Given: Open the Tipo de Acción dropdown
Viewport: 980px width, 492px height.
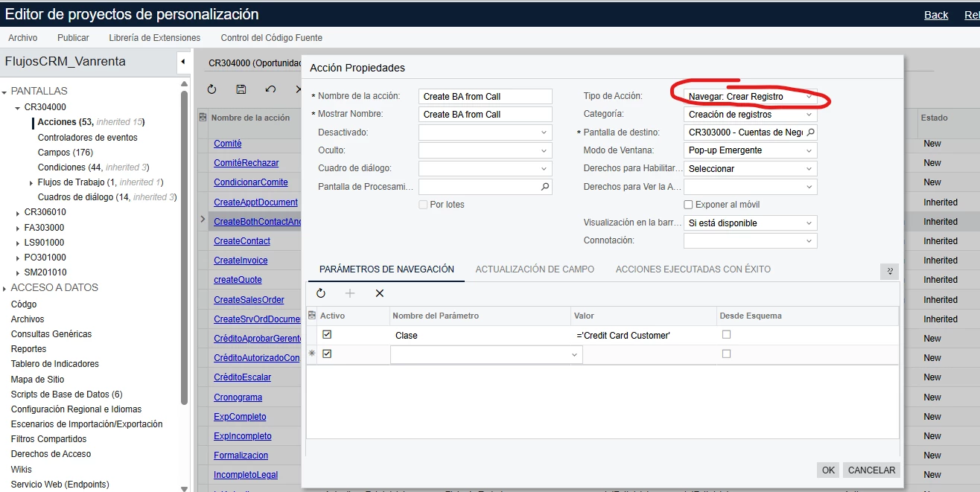Looking at the screenshot, I should point(809,97).
